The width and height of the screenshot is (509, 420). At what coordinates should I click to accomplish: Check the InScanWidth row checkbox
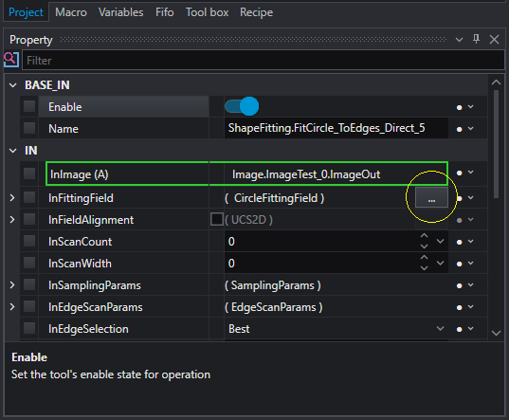pyautogui.click(x=29, y=263)
